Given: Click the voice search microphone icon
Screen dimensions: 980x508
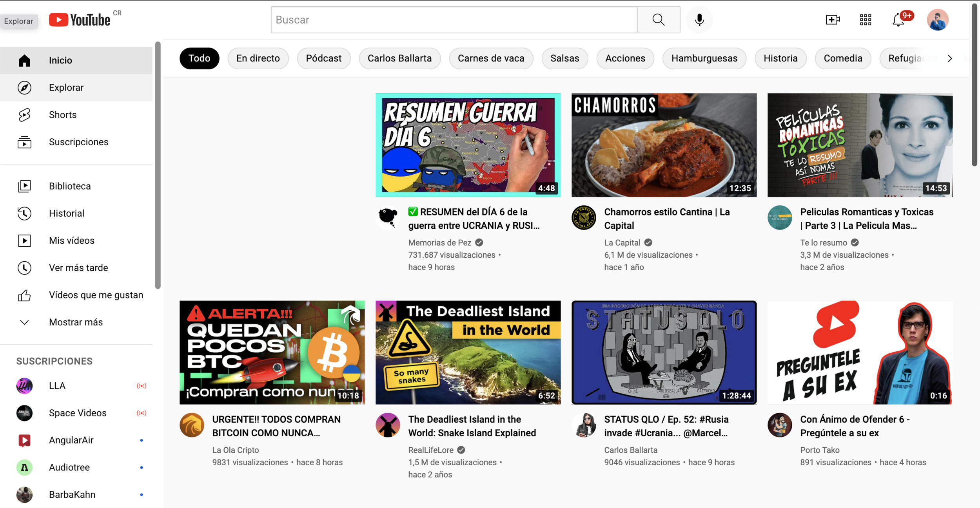Looking at the screenshot, I should tap(699, 20).
